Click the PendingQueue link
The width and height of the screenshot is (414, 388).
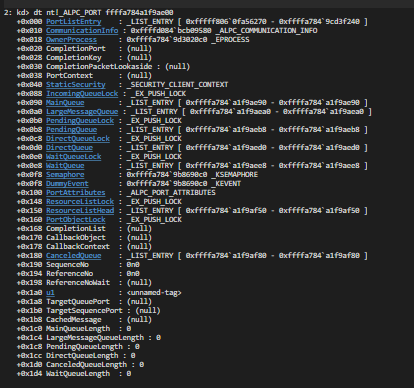point(71,130)
